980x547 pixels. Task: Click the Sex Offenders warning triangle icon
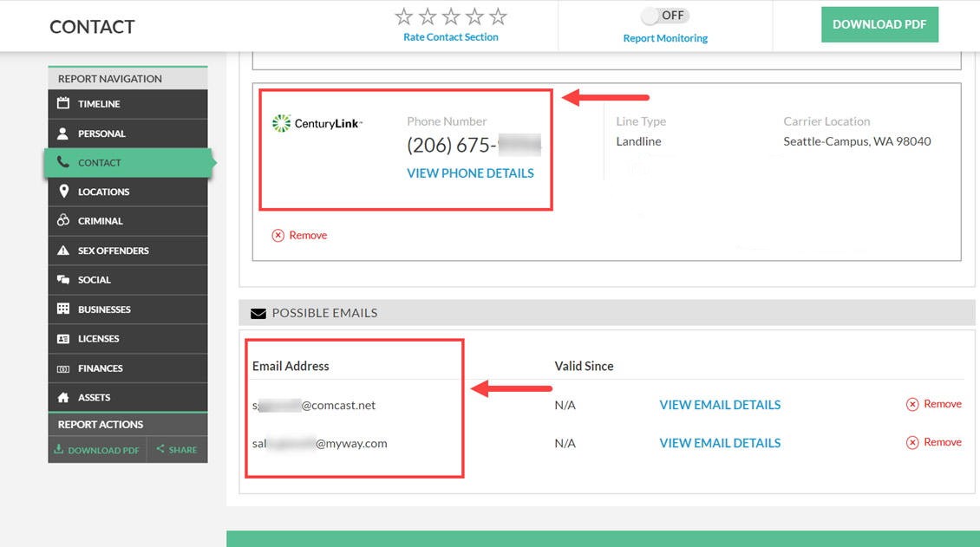pyautogui.click(x=63, y=251)
